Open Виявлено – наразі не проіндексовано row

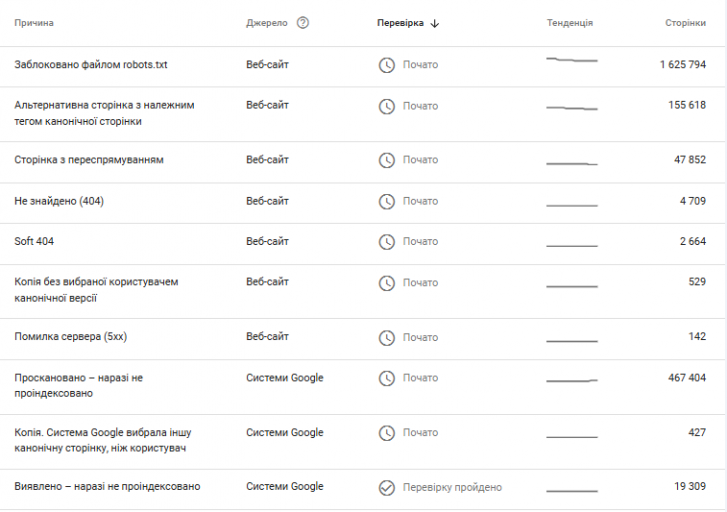[362, 489]
